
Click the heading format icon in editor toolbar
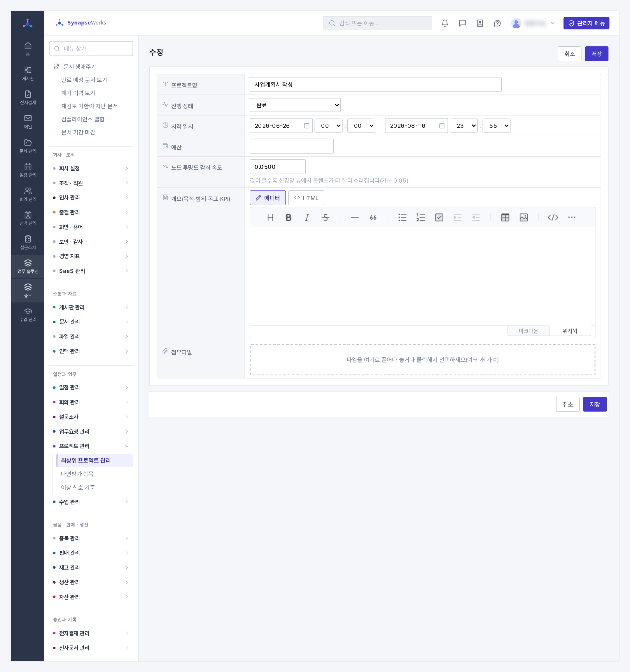pyautogui.click(x=270, y=217)
